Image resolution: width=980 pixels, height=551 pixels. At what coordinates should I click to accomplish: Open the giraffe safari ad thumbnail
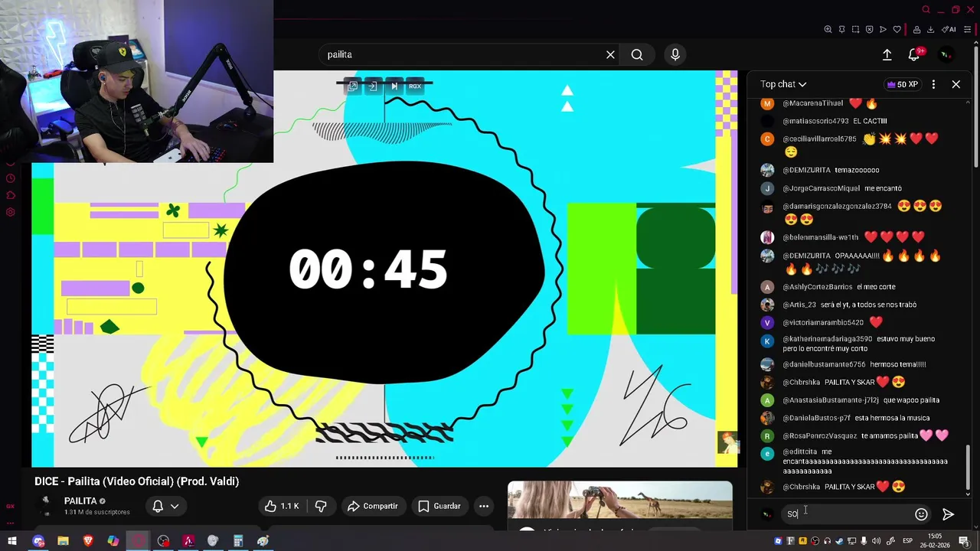pos(619,500)
